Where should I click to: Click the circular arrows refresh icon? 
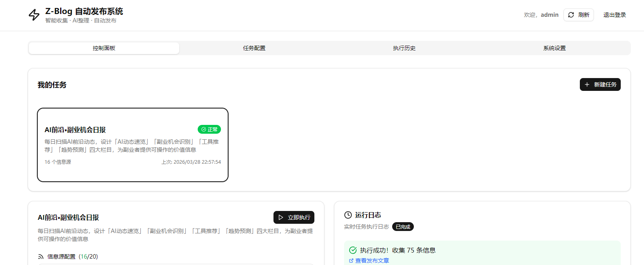click(x=571, y=15)
